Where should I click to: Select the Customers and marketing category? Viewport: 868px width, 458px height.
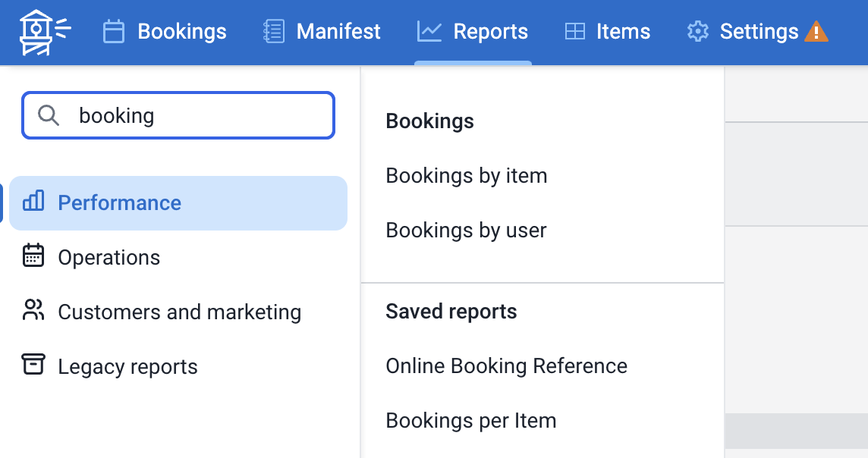pos(179,312)
